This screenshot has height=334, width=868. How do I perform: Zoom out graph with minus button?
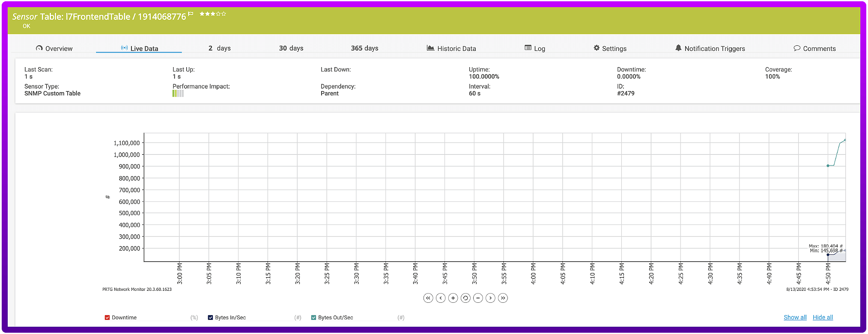[x=478, y=298]
